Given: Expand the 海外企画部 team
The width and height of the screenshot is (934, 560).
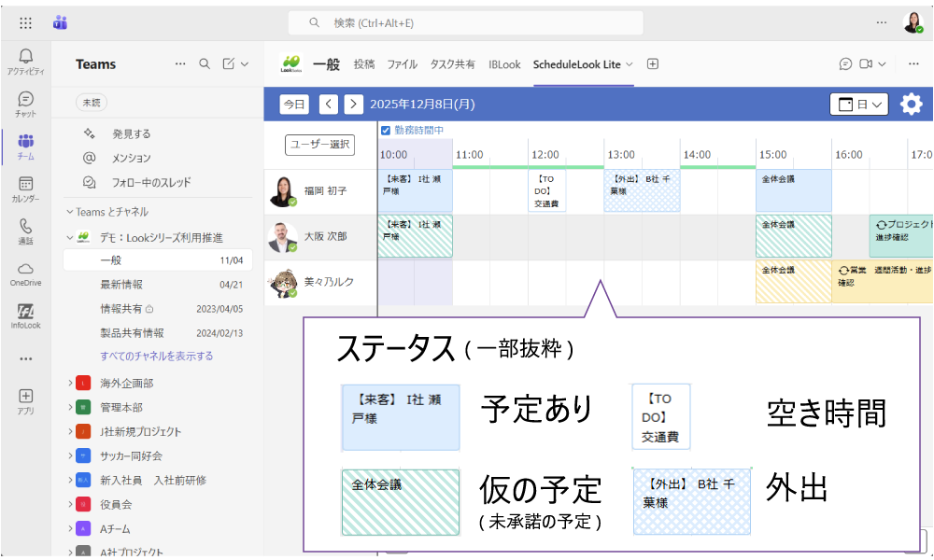Looking at the screenshot, I should pyautogui.click(x=71, y=384).
